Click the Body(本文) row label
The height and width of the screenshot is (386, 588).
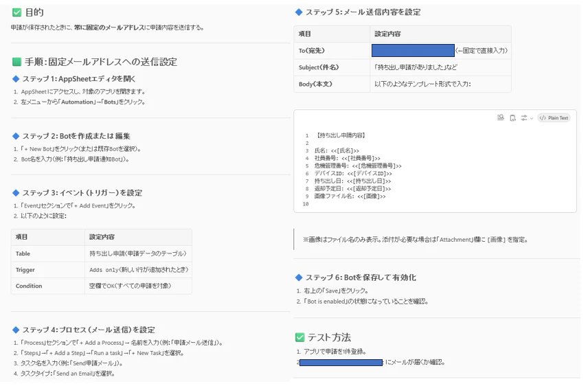tap(315, 84)
